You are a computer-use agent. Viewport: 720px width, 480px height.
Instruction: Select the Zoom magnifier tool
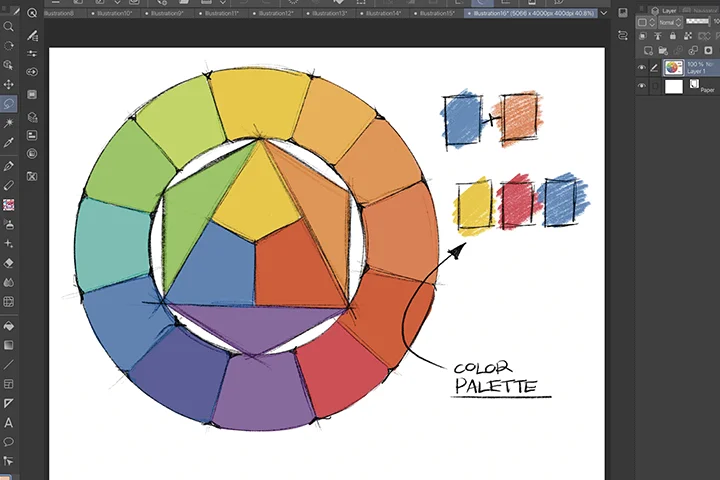pyautogui.click(x=8, y=27)
